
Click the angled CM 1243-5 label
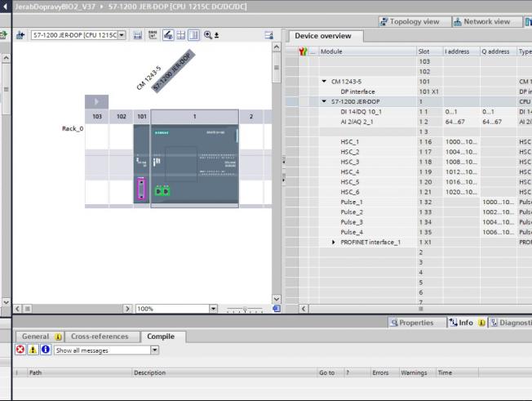(x=149, y=78)
